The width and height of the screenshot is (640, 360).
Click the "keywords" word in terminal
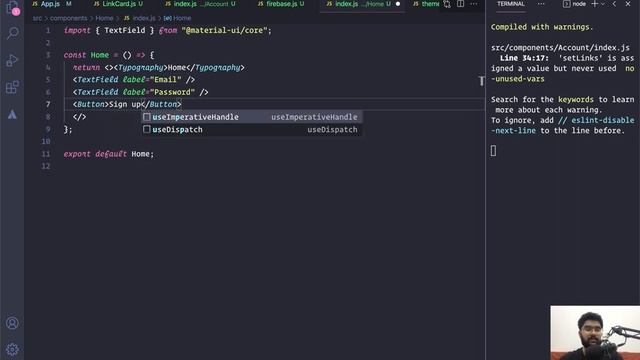pos(576,100)
